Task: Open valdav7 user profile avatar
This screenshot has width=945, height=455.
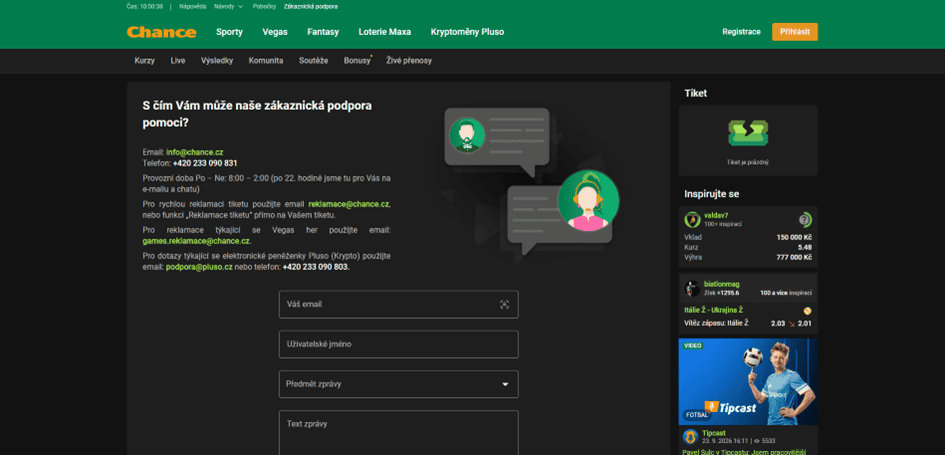Action: (x=692, y=219)
